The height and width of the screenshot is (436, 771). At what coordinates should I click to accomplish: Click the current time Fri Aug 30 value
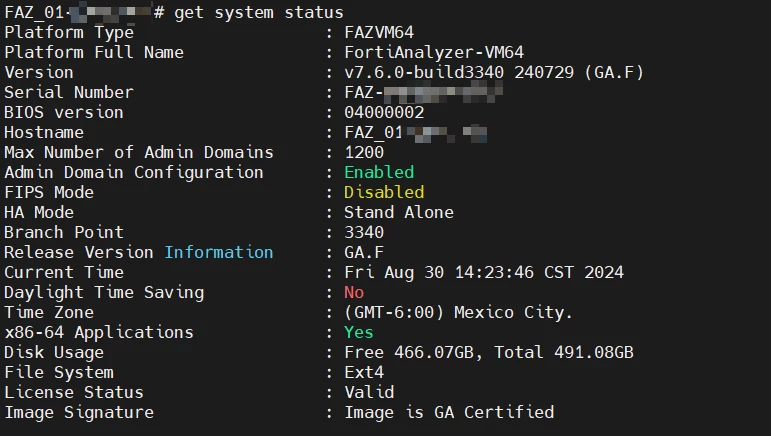tap(484, 272)
